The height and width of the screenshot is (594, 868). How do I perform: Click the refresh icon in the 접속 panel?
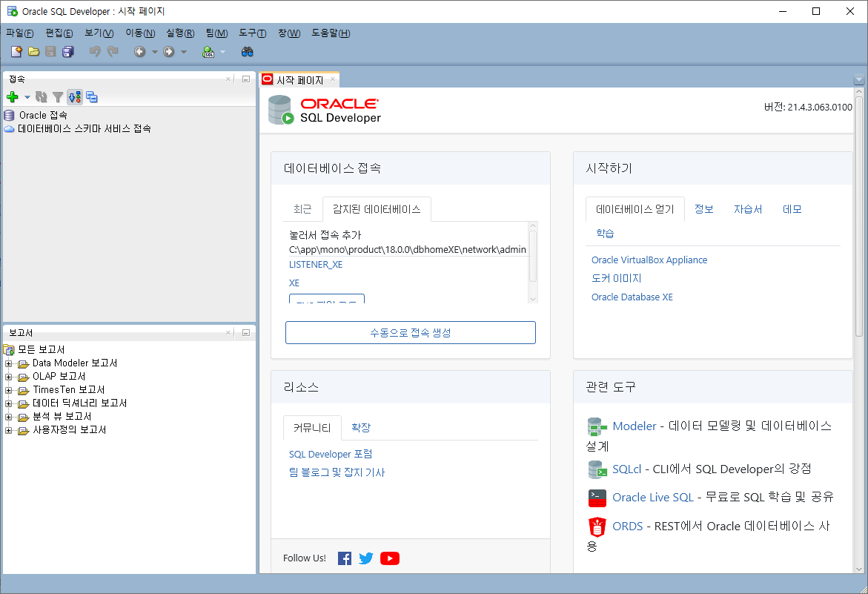pos(42,96)
